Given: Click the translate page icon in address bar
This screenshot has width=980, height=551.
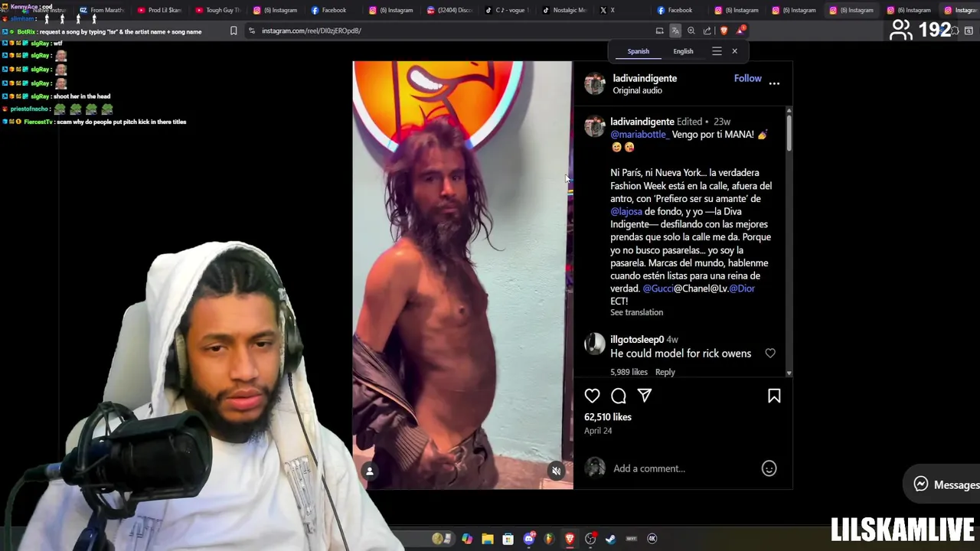Looking at the screenshot, I should pyautogui.click(x=675, y=31).
